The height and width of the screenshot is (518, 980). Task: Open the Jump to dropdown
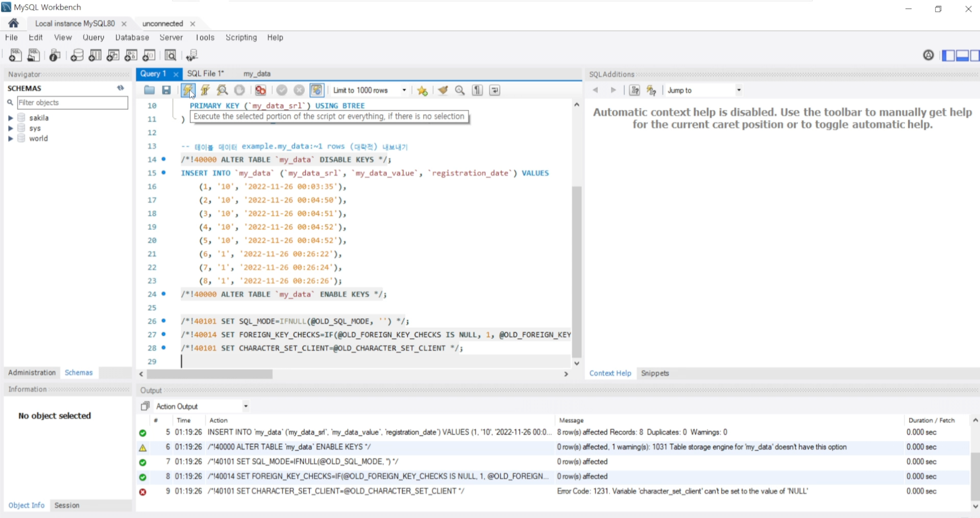(739, 90)
